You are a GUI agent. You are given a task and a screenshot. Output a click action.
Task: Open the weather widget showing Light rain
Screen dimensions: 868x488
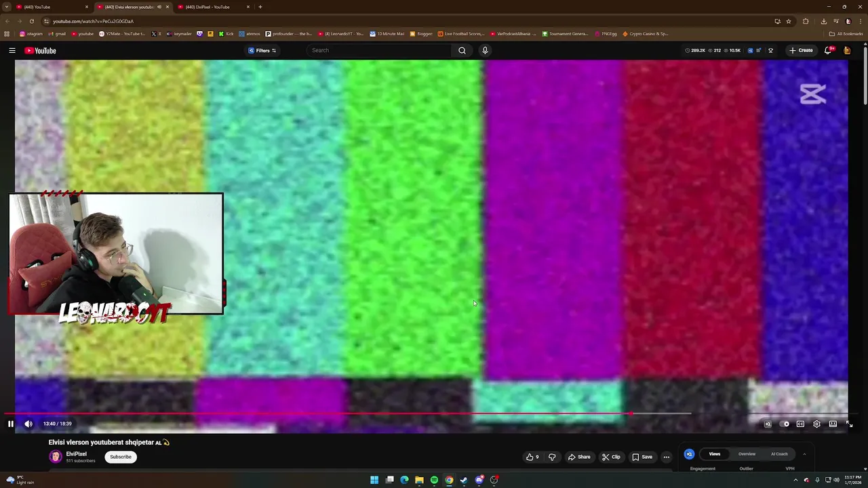20,480
